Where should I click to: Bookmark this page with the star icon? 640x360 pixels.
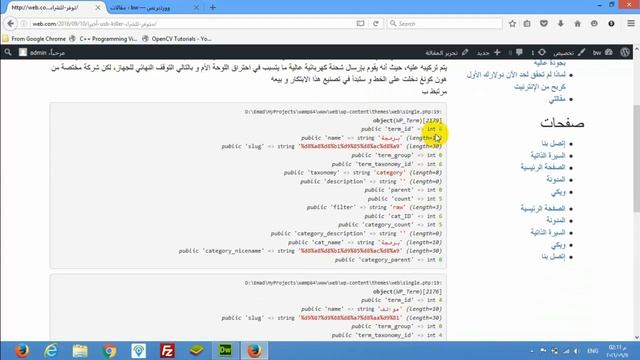pyautogui.click(x=512, y=24)
